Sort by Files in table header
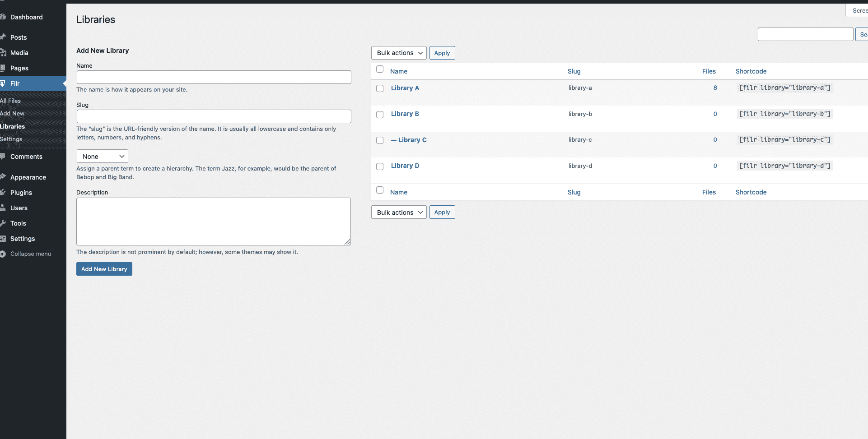The height and width of the screenshot is (439, 868). point(709,71)
